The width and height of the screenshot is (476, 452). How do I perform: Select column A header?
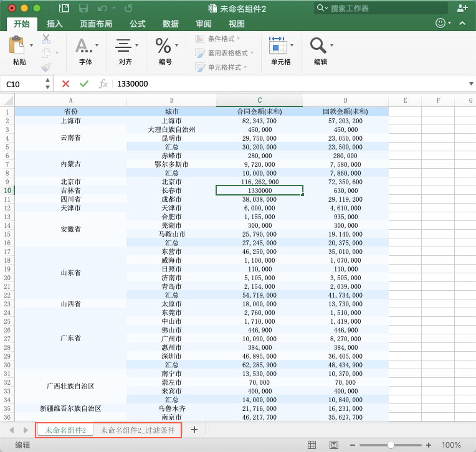(x=71, y=100)
